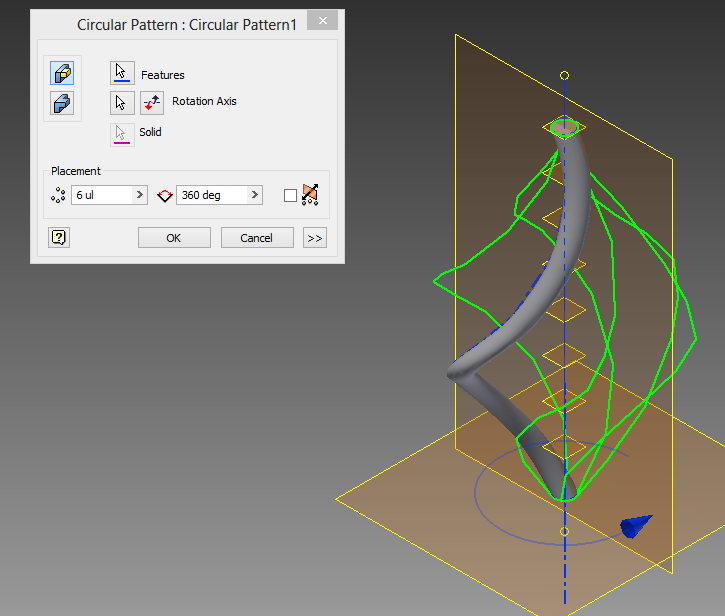725x616 pixels.
Task: Enable the midplane checkbox
Action: coord(290,196)
